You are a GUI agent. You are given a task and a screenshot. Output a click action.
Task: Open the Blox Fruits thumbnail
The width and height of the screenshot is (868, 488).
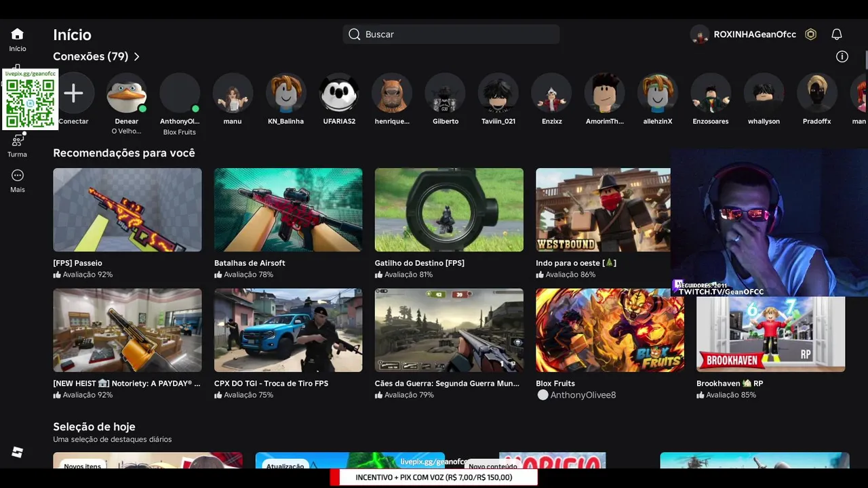[610, 330]
